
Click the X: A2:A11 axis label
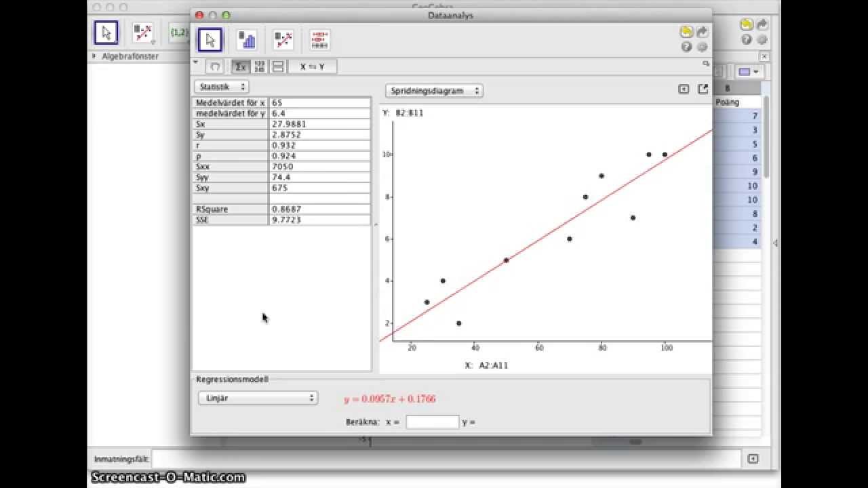(486, 365)
